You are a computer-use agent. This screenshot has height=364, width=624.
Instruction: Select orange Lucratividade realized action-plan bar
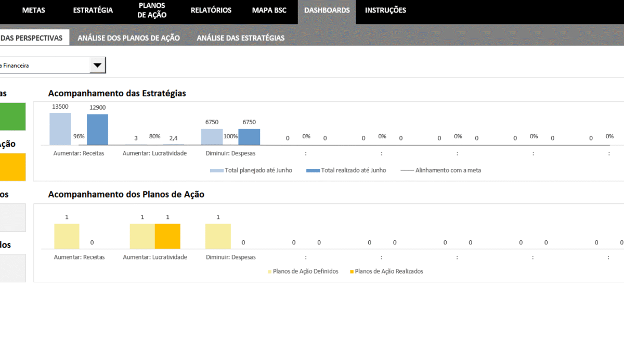[167, 236]
